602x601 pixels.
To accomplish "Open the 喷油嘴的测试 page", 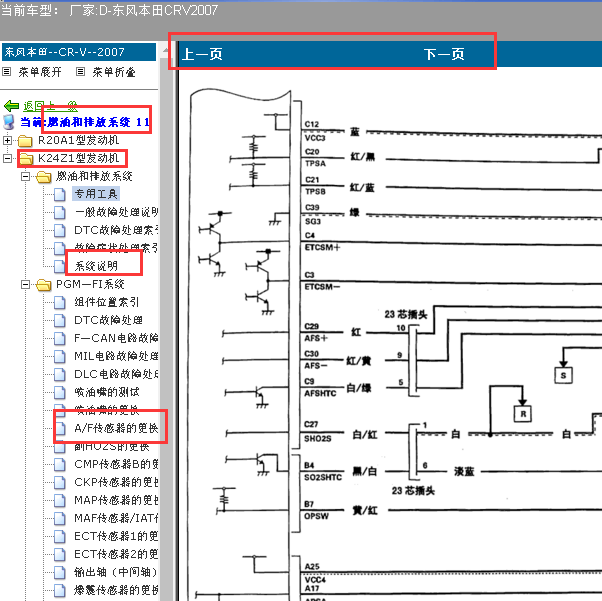I will click(x=107, y=392).
